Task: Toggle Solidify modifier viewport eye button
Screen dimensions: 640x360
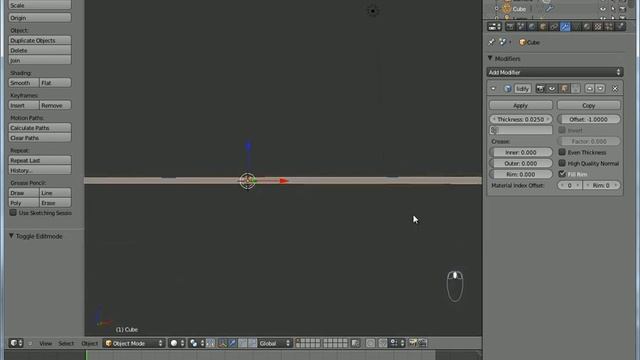Action: (552, 89)
